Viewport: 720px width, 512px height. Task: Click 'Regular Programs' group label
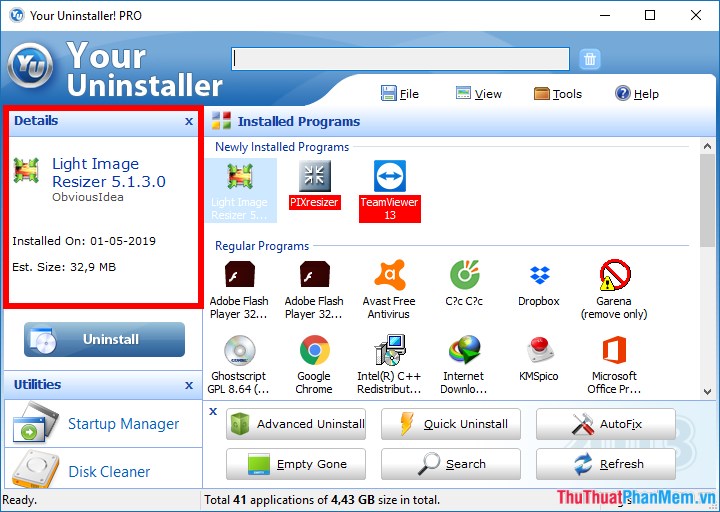pos(262,246)
